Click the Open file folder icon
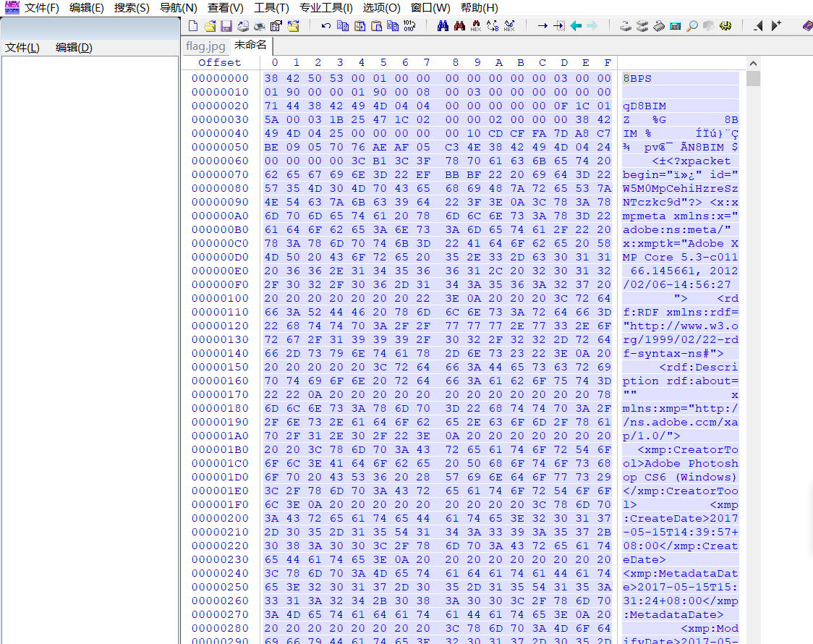Screen dimensions: 813x644 coord(210,26)
